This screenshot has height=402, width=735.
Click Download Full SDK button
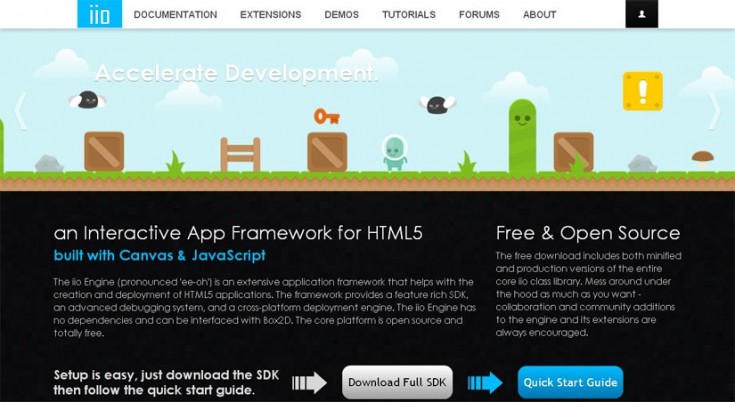point(398,382)
